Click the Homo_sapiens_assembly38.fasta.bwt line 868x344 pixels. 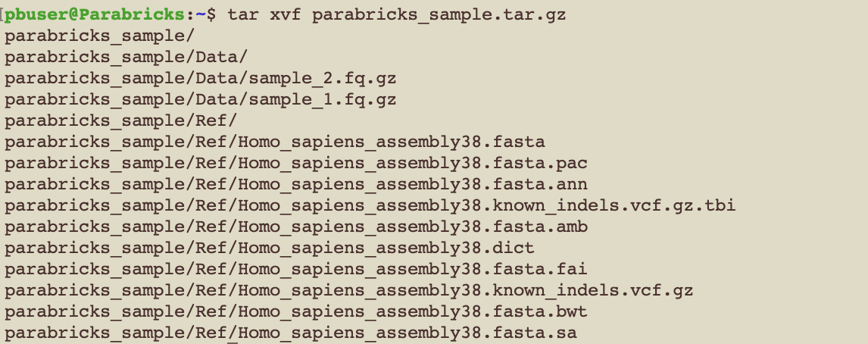tap(295, 311)
